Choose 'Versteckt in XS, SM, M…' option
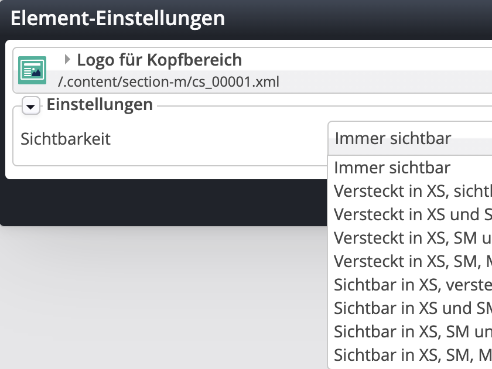Viewport: 492px width, 369px height. pyautogui.click(x=413, y=261)
